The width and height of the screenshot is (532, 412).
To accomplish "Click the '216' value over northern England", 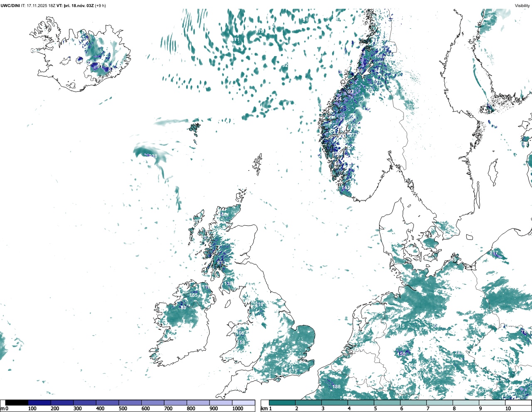I will 259,305.
